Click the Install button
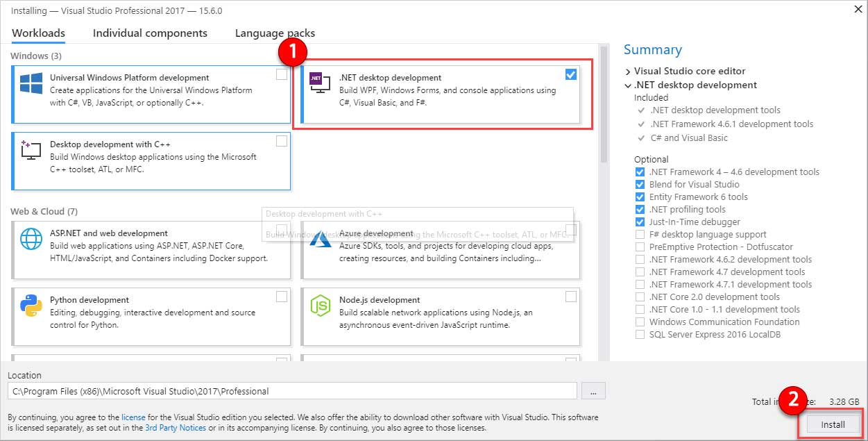Image resolution: width=868 pixels, height=441 pixels. point(833,424)
